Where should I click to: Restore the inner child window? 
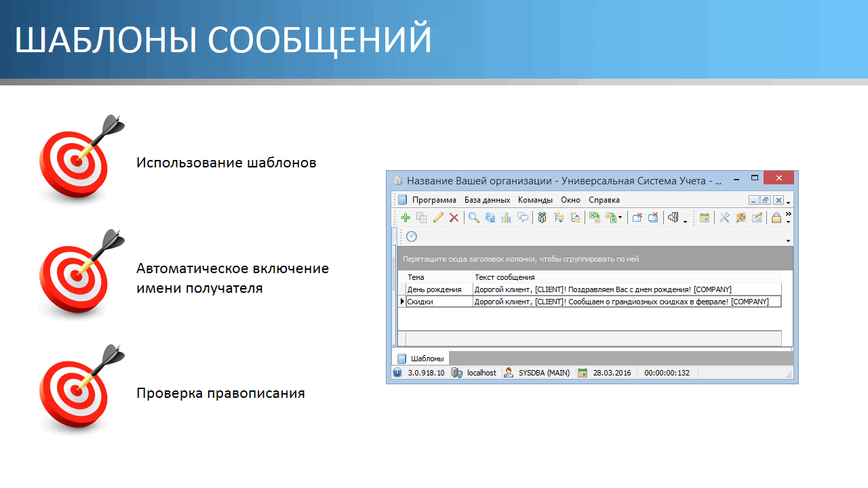(766, 200)
